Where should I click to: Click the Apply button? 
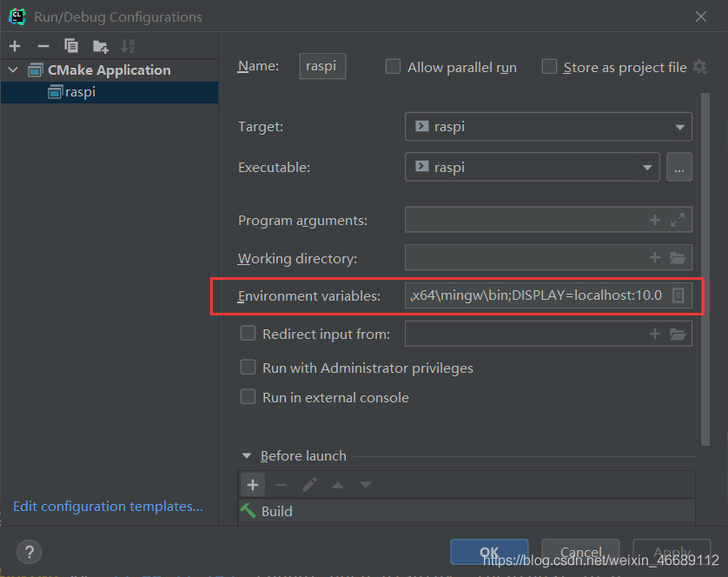tap(672, 552)
